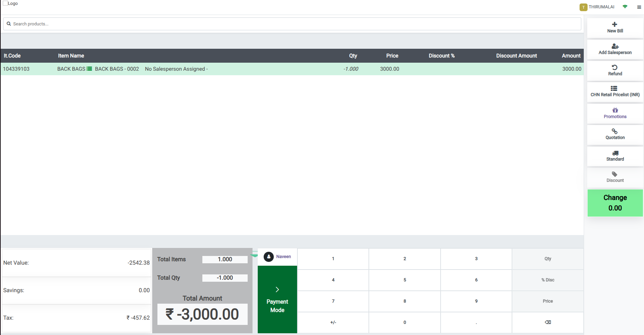This screenshot has width=644, height=335.
Task: Select the % Disc keypad mode
Action: pos(548,280)
